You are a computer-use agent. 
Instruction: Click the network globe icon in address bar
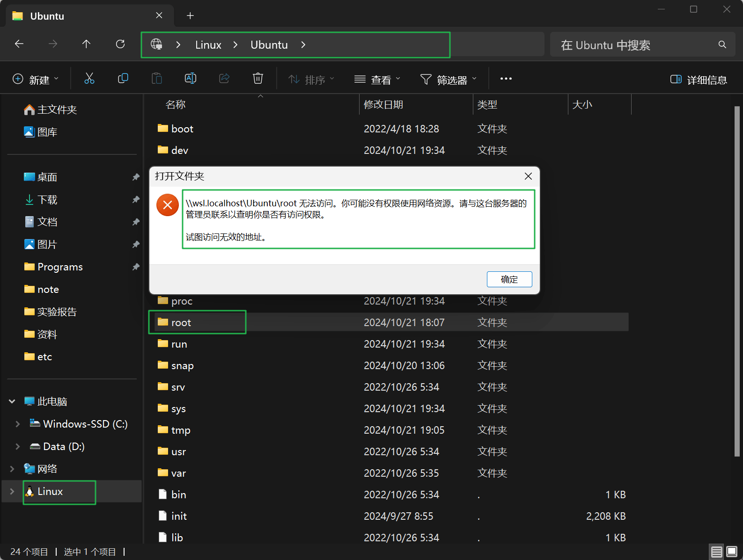coord(156,44)
